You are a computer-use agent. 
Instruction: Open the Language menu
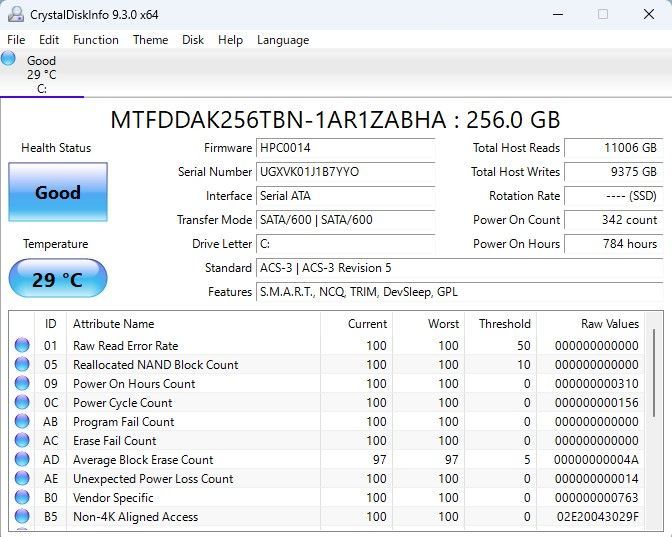[283, 40]
